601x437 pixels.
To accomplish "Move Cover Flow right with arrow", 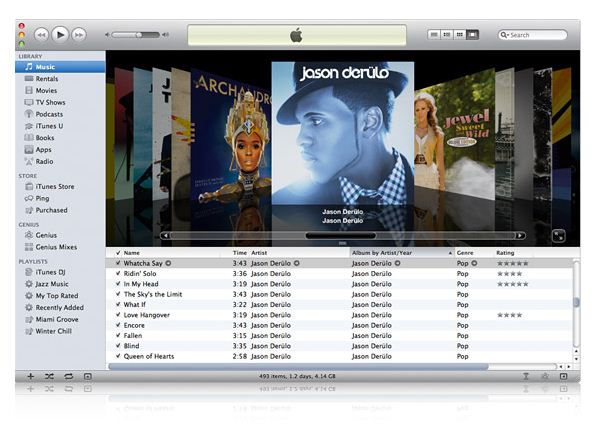I will 520,236.
